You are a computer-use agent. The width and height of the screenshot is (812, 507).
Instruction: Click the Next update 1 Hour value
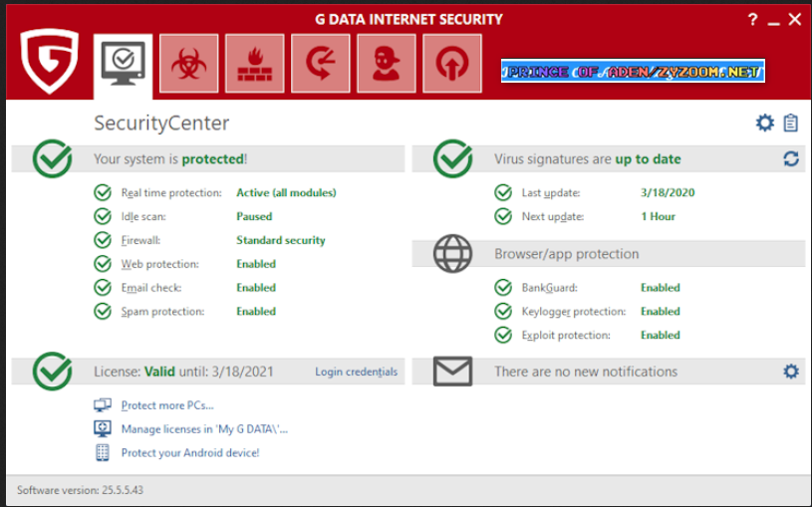pos(659,216)
